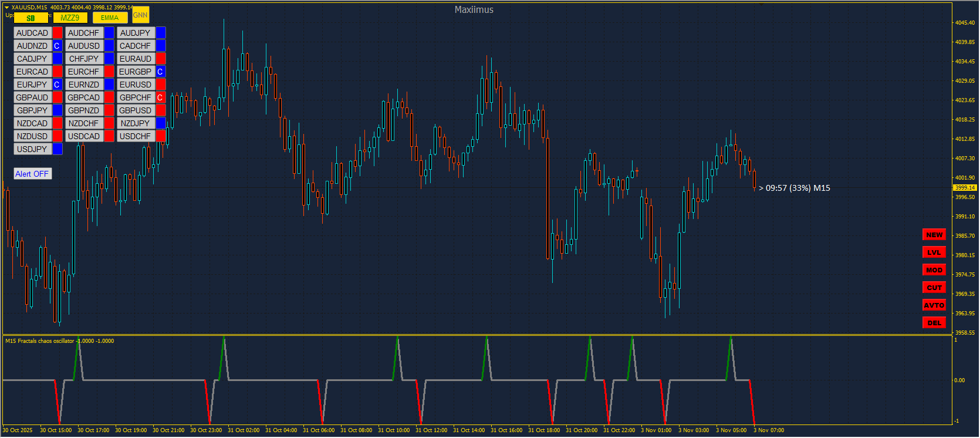Open the EURUSD symbol button
Viewport: 980px width, 438px height.
pyautogui.click(x=136, y=85)
